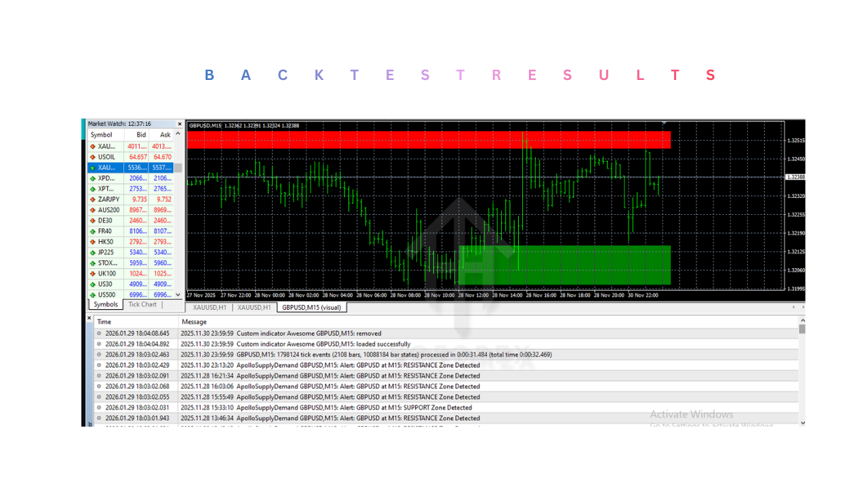Sort journal entries by the Time column
Screen dimensions: 868x488
click(104, 321)
